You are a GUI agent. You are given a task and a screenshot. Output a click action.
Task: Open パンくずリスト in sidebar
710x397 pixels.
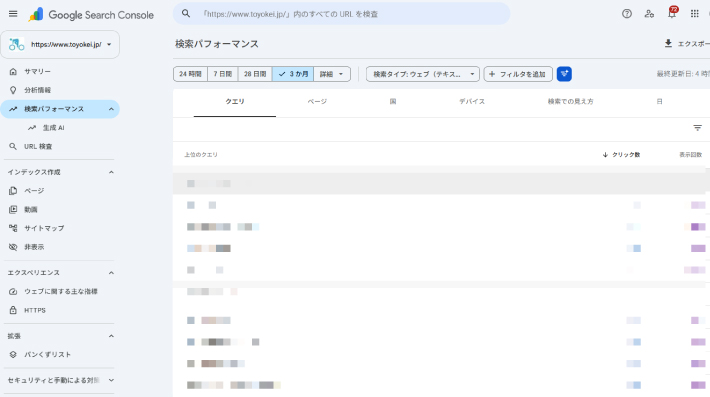coord(60,354)
